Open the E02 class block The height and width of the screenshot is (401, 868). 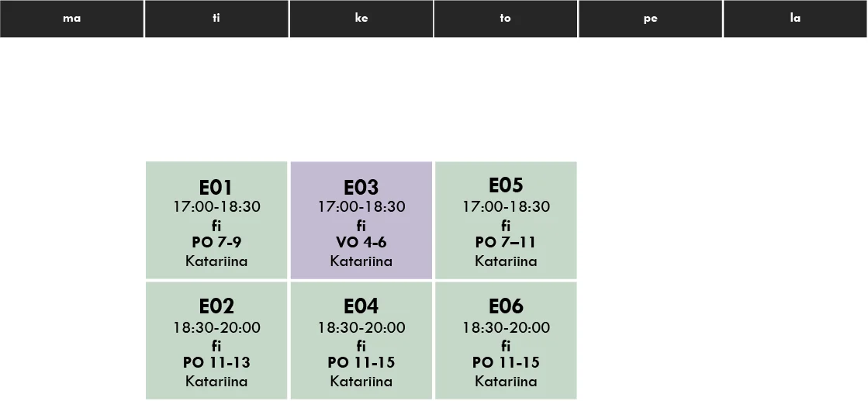point(216,341)
